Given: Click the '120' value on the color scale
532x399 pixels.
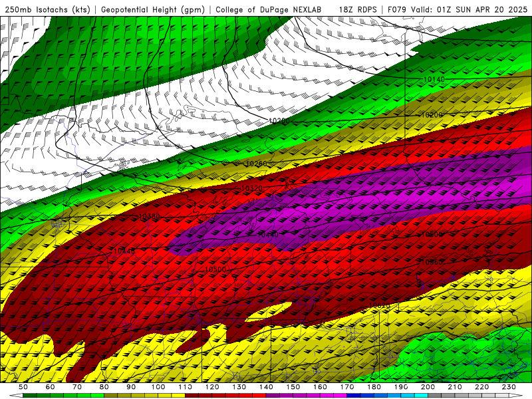Looking at the screenshot, I should point(212,387).
